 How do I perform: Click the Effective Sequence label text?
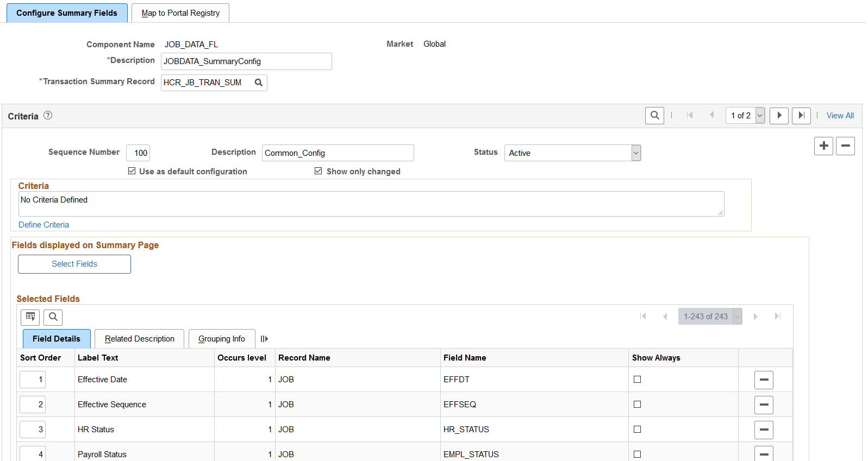[112, 405]
